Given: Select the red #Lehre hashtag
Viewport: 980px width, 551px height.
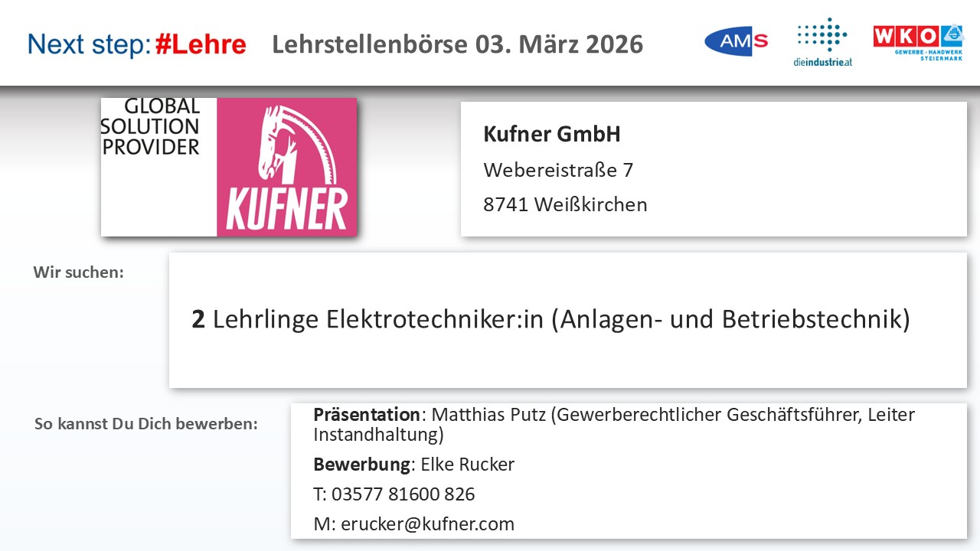Looking at the screenshot, I should click(x=201, y=44).
